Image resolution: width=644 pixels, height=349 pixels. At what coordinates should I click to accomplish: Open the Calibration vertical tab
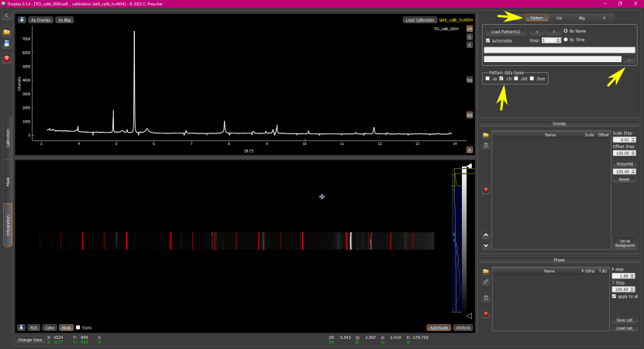click(8, 138)
